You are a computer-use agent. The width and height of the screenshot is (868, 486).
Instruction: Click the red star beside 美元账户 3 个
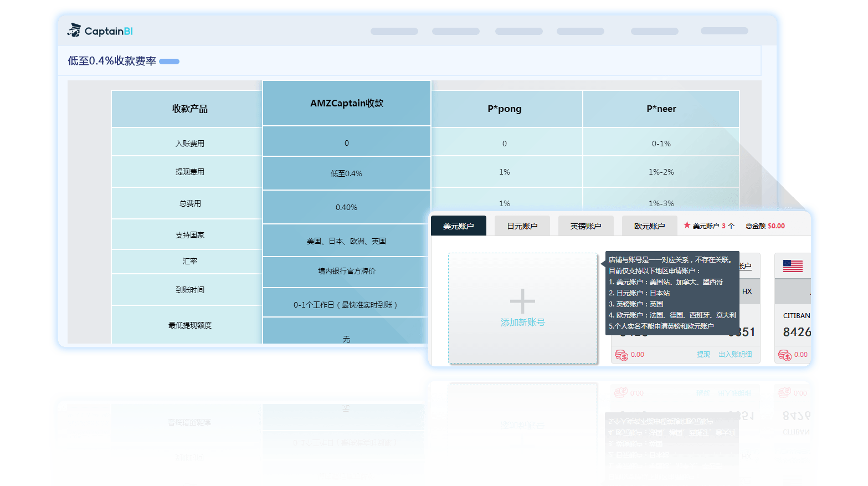point(687,225)
